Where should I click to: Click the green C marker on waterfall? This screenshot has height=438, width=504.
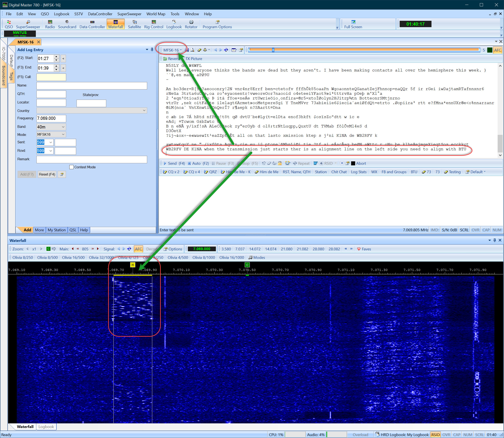[247, 265]
